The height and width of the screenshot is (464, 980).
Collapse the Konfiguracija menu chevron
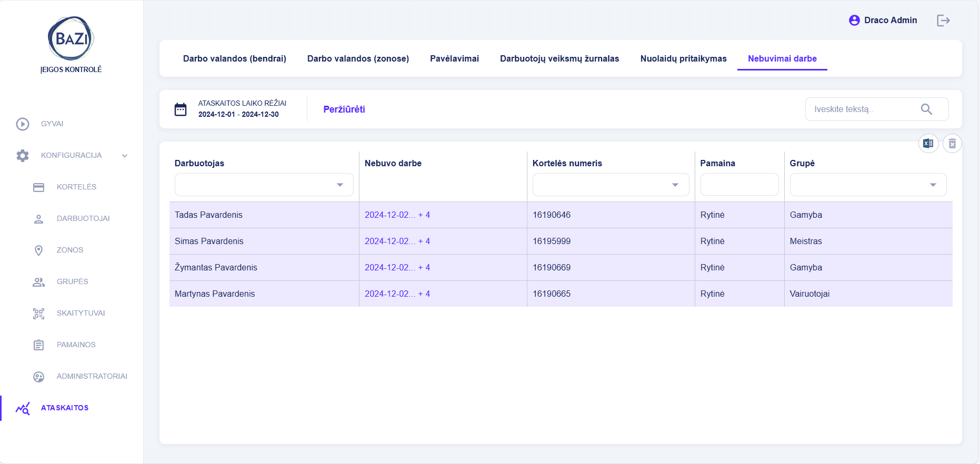(x=125, y=156)
